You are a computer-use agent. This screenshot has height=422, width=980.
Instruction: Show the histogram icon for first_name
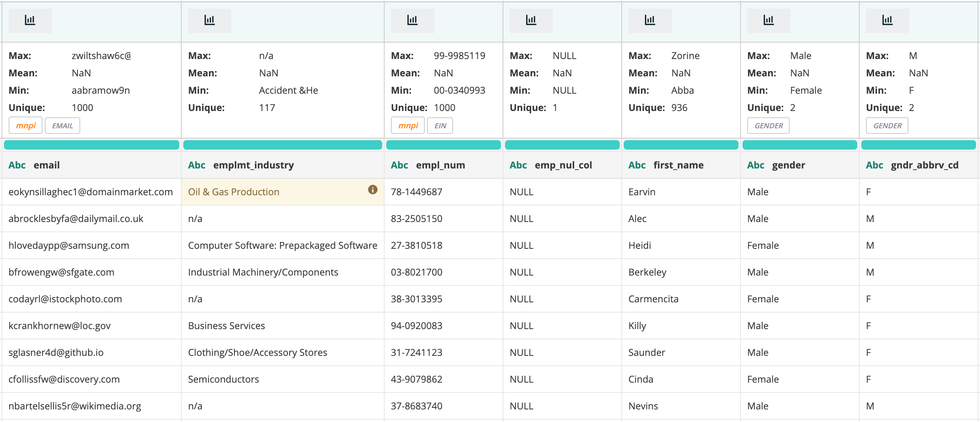pyautogui.click(x=650, y=20)
